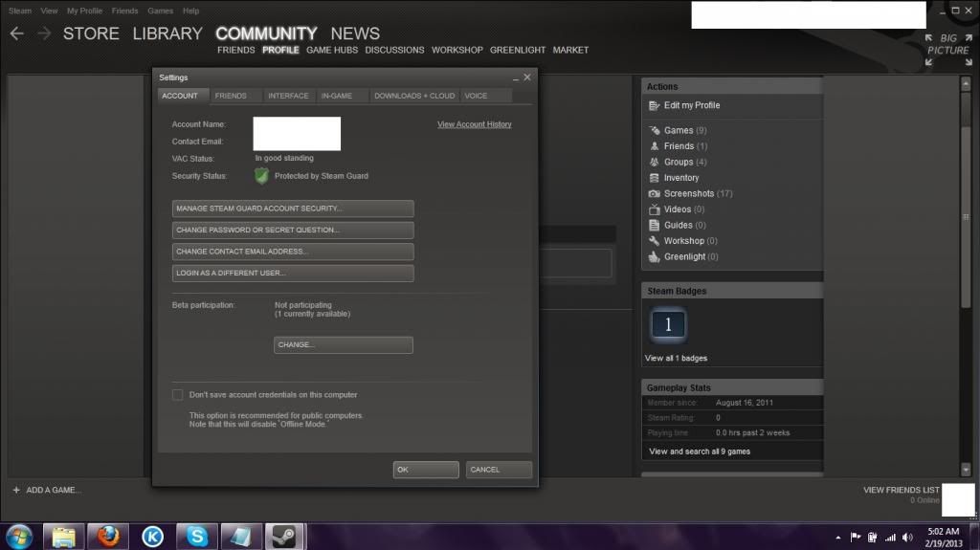Confirm settings with OK button
Viewport: 980px width, 550px height.
coord(426,470)
